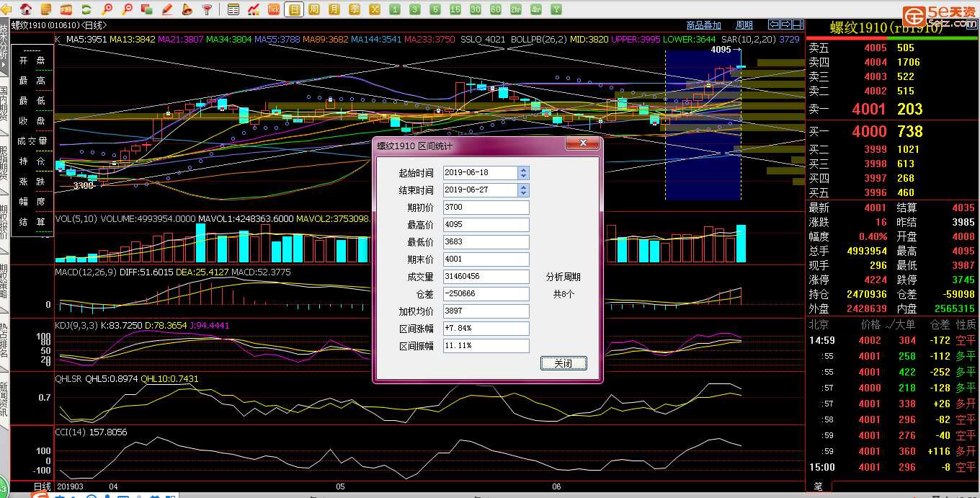Select the 60-minute period icon
The height and width of the screenshot is (498, 980).
coord(496,9)
